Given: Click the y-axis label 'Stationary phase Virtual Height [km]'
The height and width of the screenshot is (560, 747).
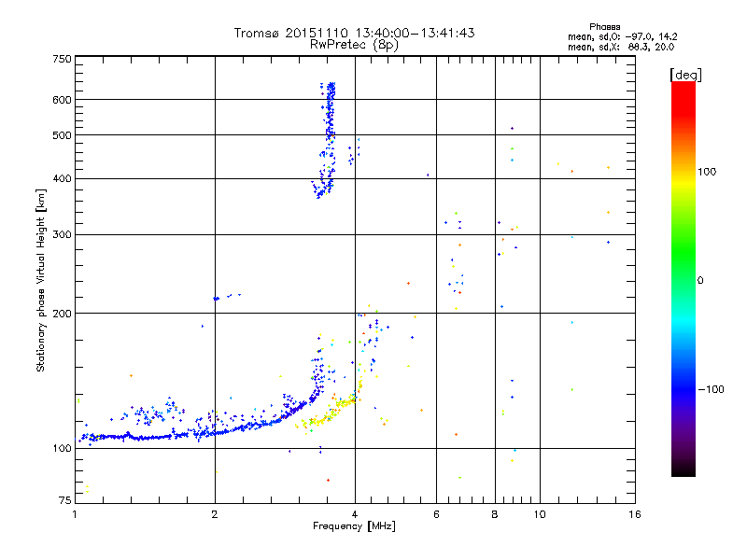Looking at the screenshot, I should click(x=41, y=280).
